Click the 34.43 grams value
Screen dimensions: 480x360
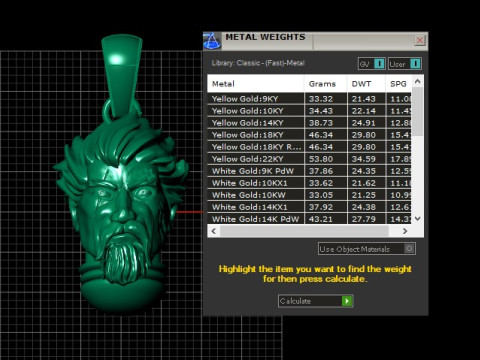[x=321, y=111]
